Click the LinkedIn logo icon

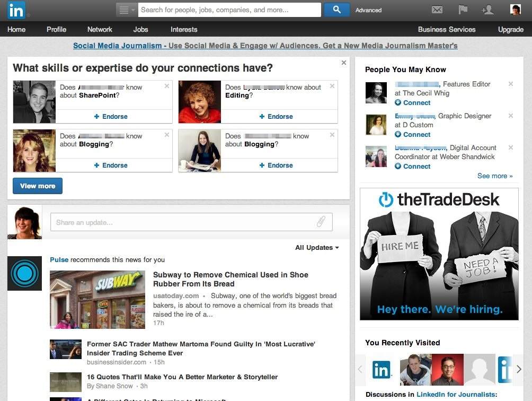pos(16,10)
